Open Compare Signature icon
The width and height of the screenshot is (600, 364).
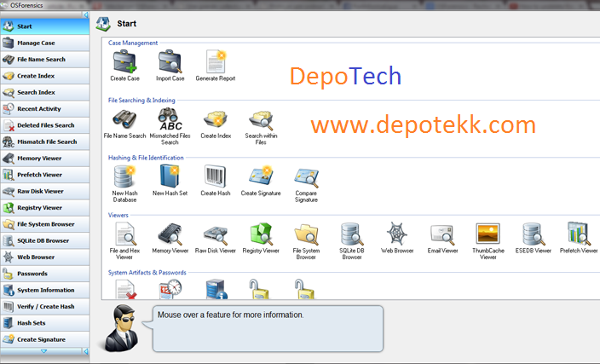click(x=306, y=177)
